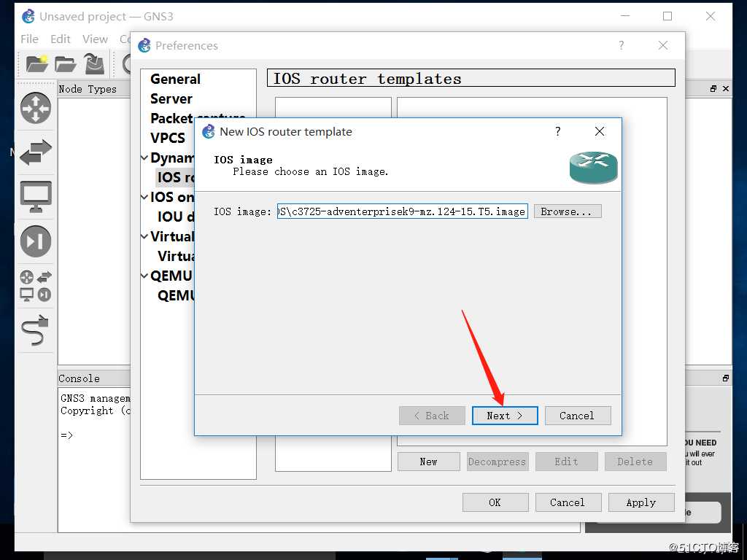Click the IOS templates list box in Preferences
Screen dimensions: 747x560
[x=333, y=284]
